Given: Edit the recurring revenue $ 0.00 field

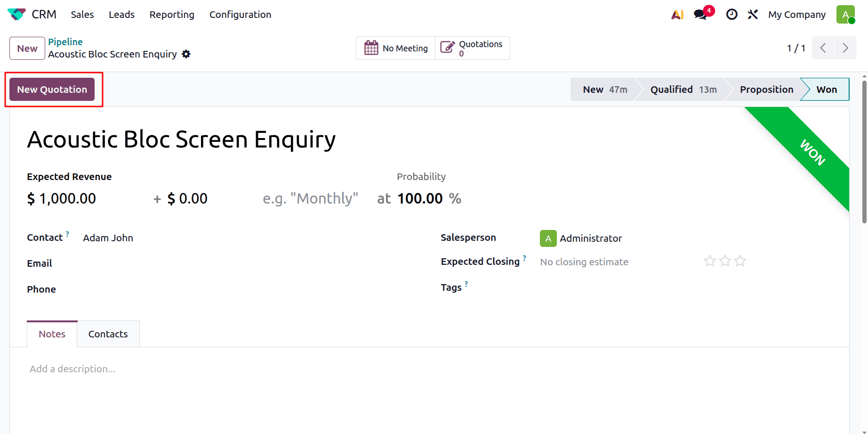Looking at the screenshot, I should click(x=187, y=198).
